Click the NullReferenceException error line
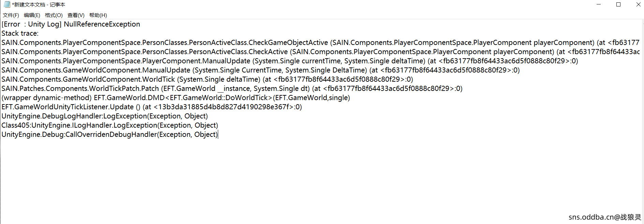644x224 pixels. (x=71, y=24)
